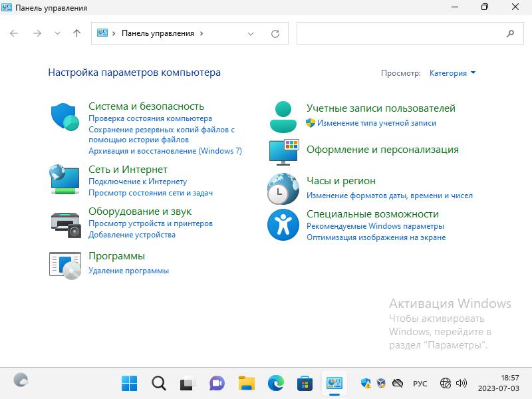Open Task View on the taskbar
532x399 pixels.
tap(188, 384)
